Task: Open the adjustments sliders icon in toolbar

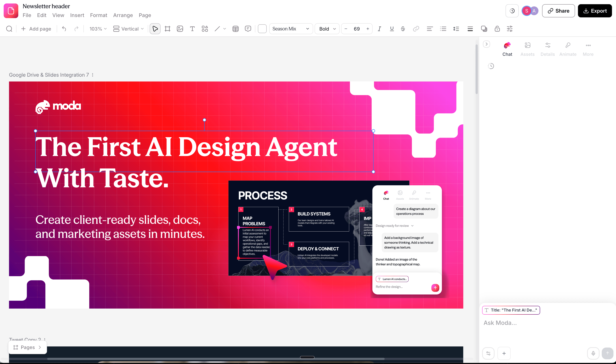Action: tap(510, 29)
